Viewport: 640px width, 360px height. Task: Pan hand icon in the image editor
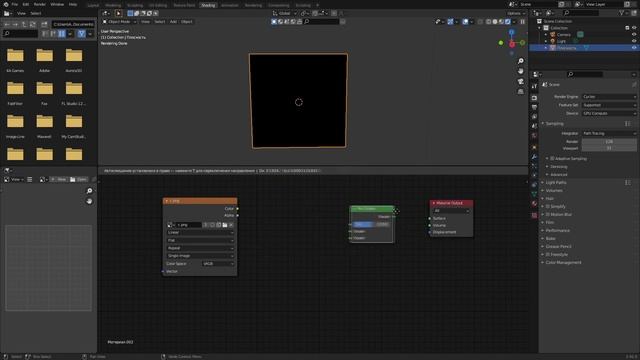point(89,201)
